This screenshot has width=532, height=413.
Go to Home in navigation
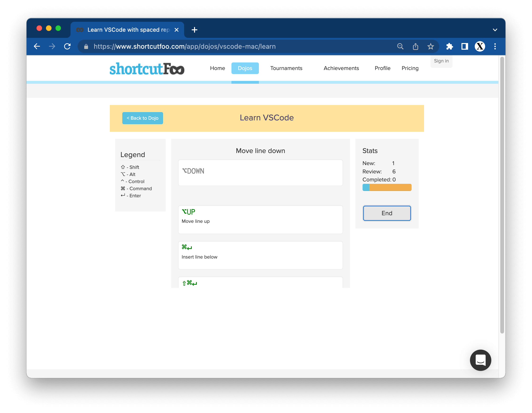[217, 68]
